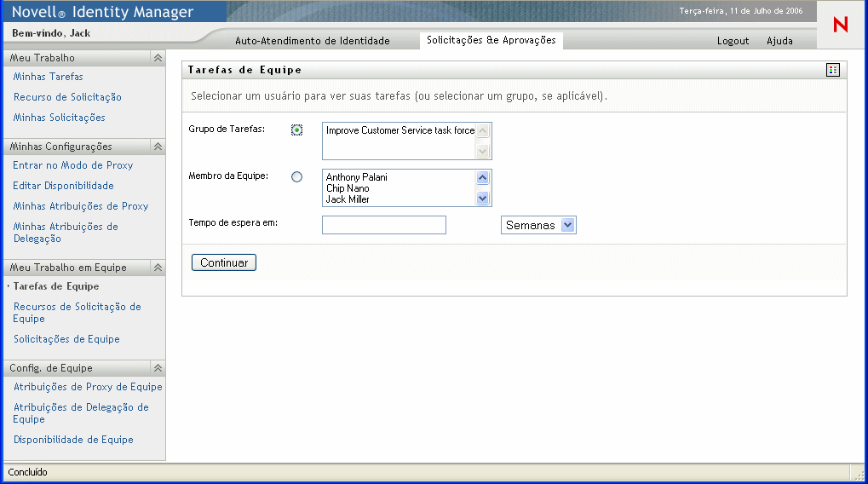The width and height of the screenshot is (868, 484).
Task: Go to Entrar no Modo de Proxy
Action: pyautogui.click(x=73, y=165)
